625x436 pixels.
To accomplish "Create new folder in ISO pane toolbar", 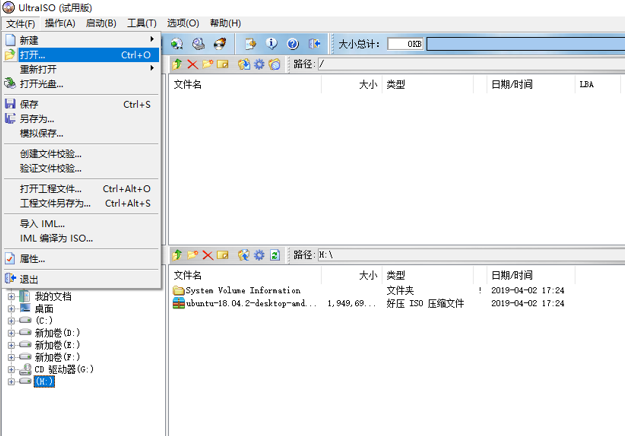I will 208,64.
